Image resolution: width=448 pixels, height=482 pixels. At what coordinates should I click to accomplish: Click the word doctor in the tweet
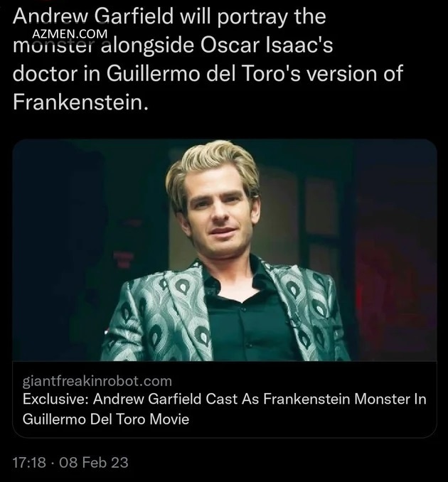click(46, 74)
